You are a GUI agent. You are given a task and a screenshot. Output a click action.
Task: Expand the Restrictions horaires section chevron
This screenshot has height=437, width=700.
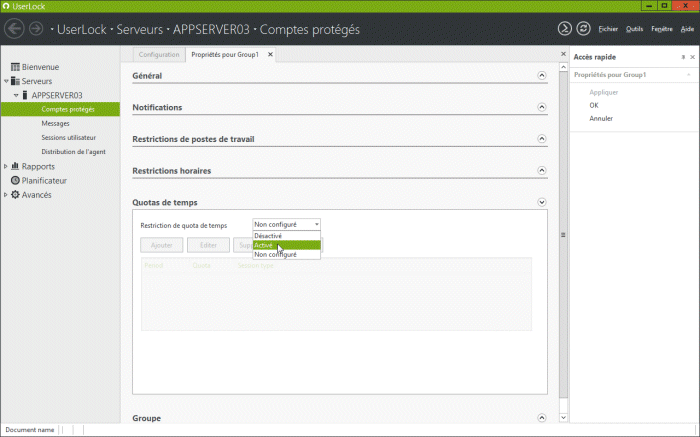pos(542,171)
